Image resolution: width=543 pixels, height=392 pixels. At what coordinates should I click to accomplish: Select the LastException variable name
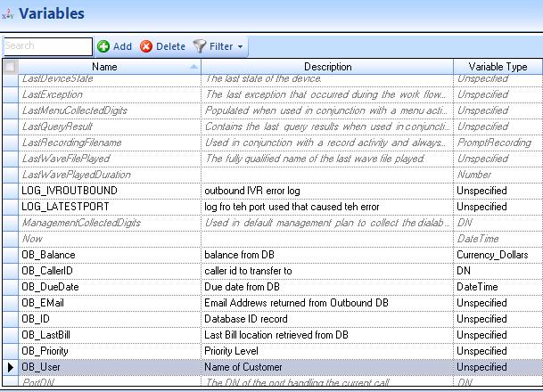[53, 94]
